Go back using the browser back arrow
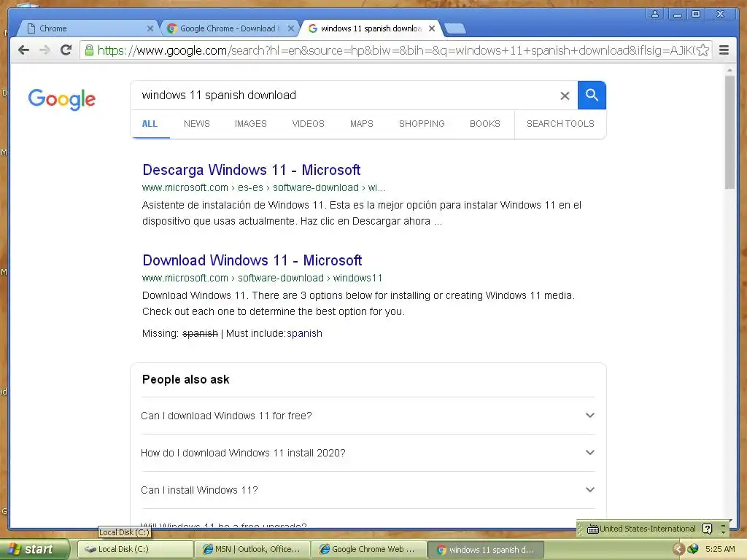Image resolution: width=747 pixels, height=560 pixels. [23, 50]
